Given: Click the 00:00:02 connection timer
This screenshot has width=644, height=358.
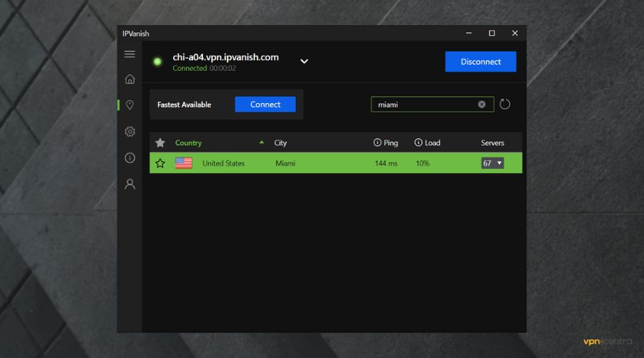Looking at the screenshot, I should (x=223, y=68).
